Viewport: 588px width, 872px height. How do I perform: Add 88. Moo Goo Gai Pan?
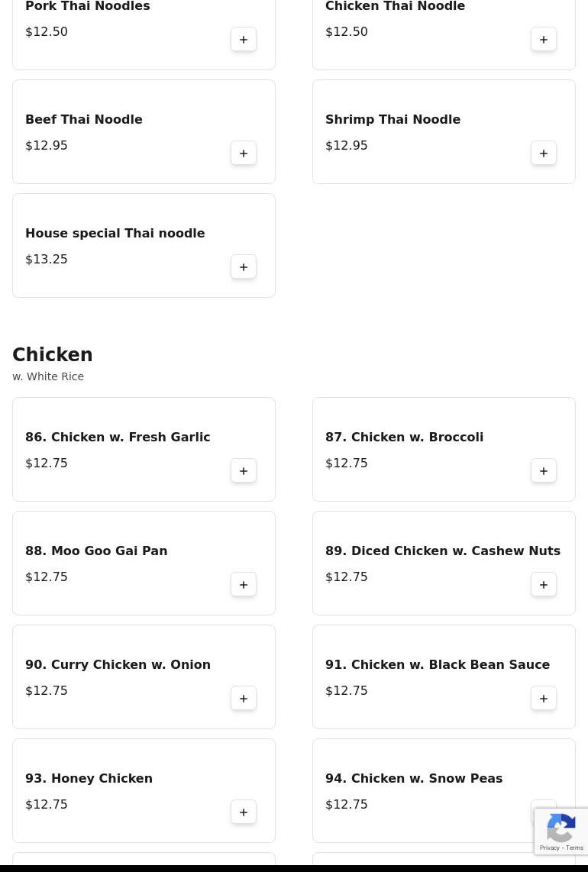tap(244, 584)
